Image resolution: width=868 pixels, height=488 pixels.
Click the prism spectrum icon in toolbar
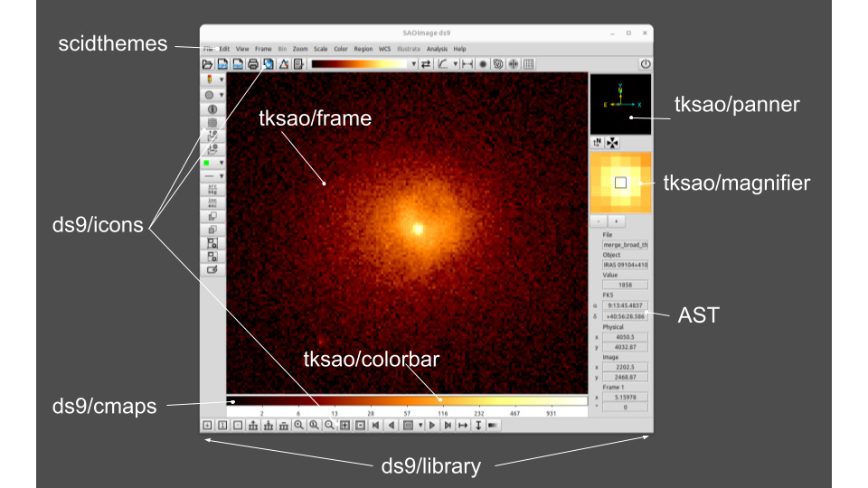[283, 64]
